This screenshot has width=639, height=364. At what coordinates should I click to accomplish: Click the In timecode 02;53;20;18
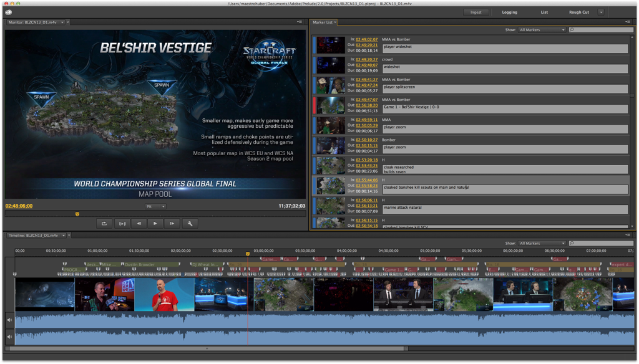click(366, 160)
